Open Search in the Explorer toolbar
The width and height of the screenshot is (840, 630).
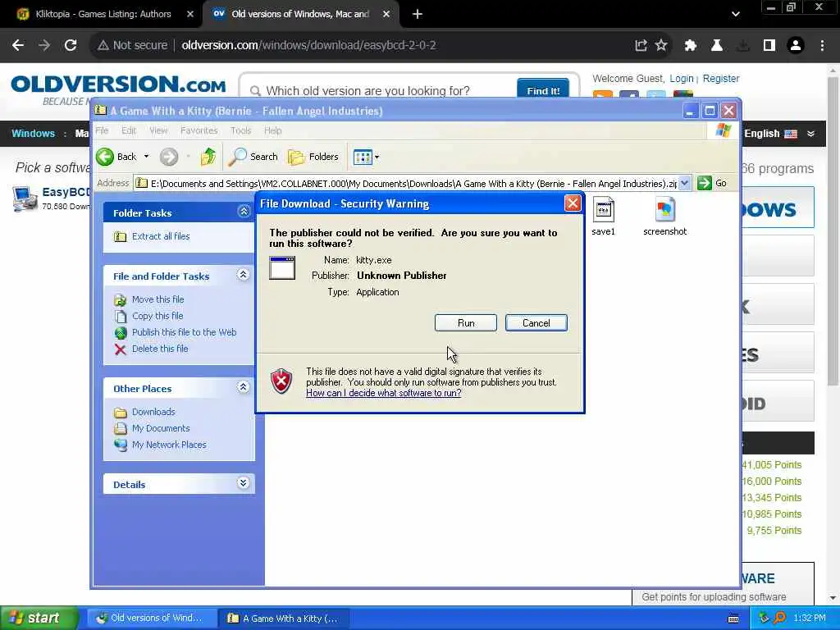click(253, 157)
